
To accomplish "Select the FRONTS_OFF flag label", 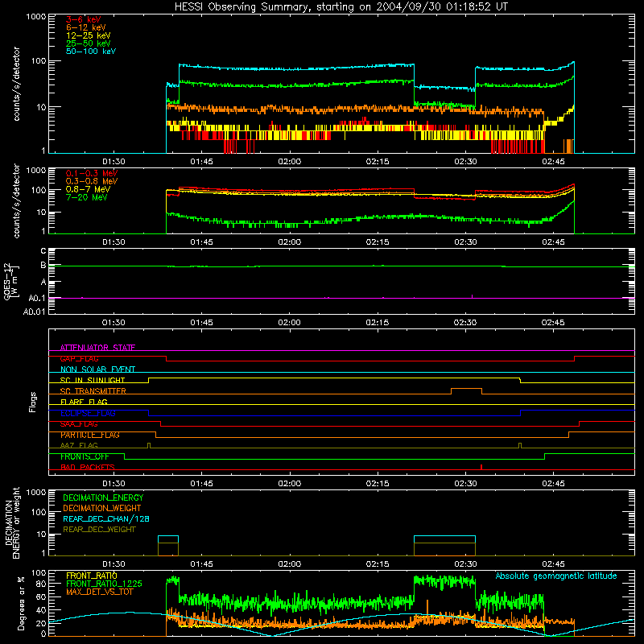I will point(85,456).
